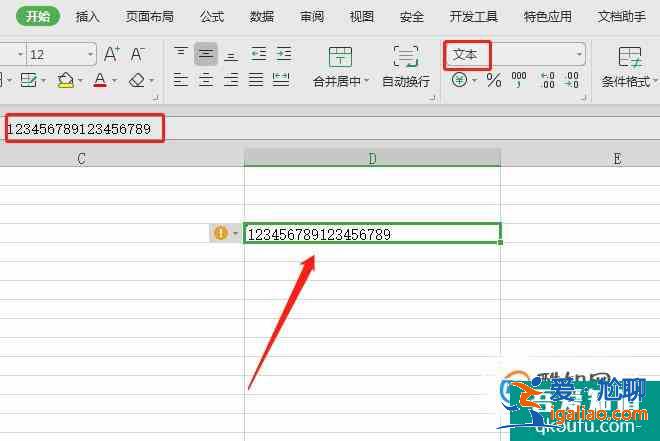Click the orange error warning icon
Image resolution: width=660 pixels, height=441 pixels.
pos(221,233)
